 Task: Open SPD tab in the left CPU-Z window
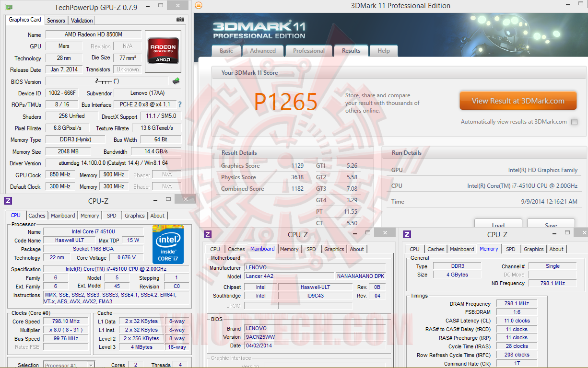[112, 216]
